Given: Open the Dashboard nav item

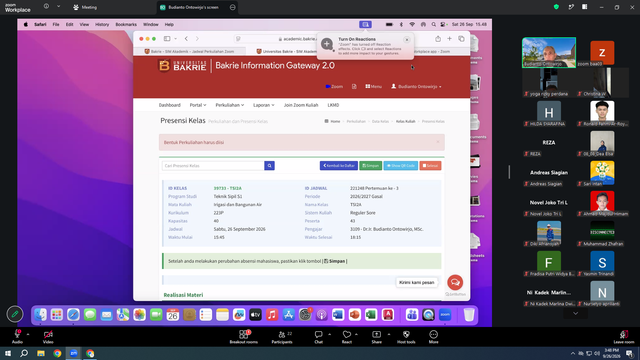Looking at the screenshot, I should [169, 105].
